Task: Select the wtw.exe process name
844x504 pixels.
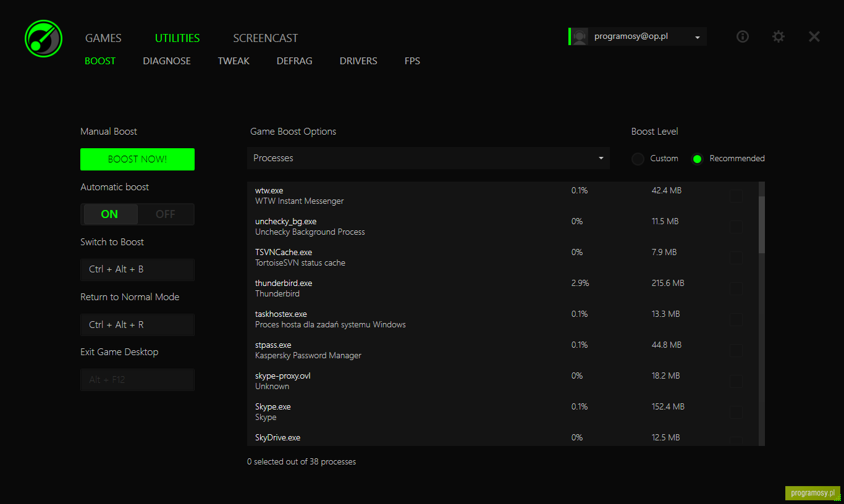Action: 269,191
